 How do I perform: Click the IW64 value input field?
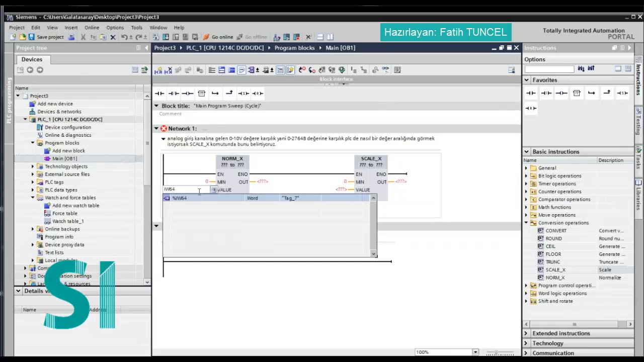pyautogui.click(x=187, y=190)
